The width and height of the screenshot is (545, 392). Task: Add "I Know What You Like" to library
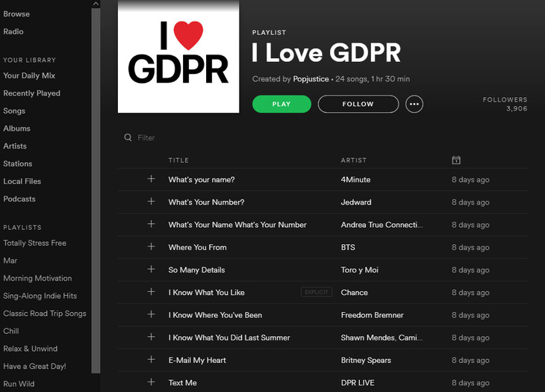click(152, 292)
